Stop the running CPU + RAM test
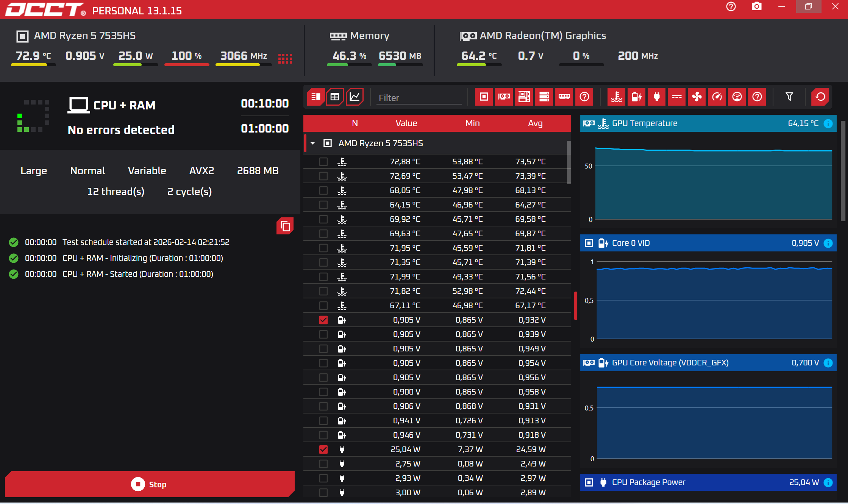This screenshot has width=848, height=504. click(150, 484)
